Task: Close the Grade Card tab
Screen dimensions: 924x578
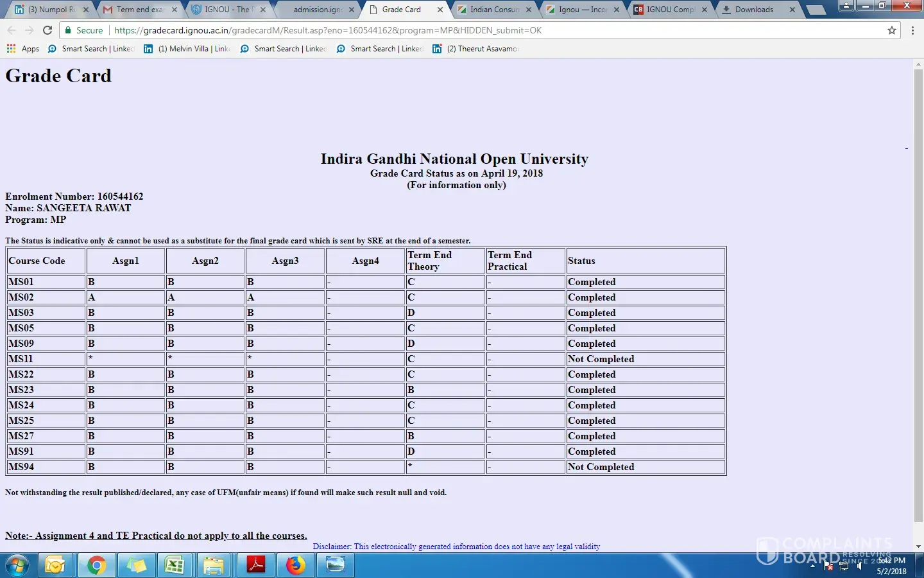Action: point(440,10)
